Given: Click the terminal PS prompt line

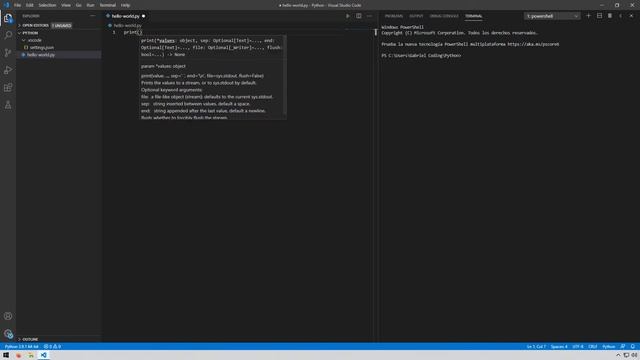Looking at the screenshot, I should pos(421,56).
